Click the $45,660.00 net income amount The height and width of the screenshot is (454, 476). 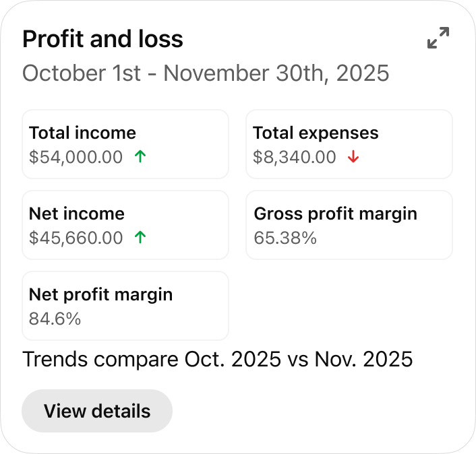click(76, 238)
